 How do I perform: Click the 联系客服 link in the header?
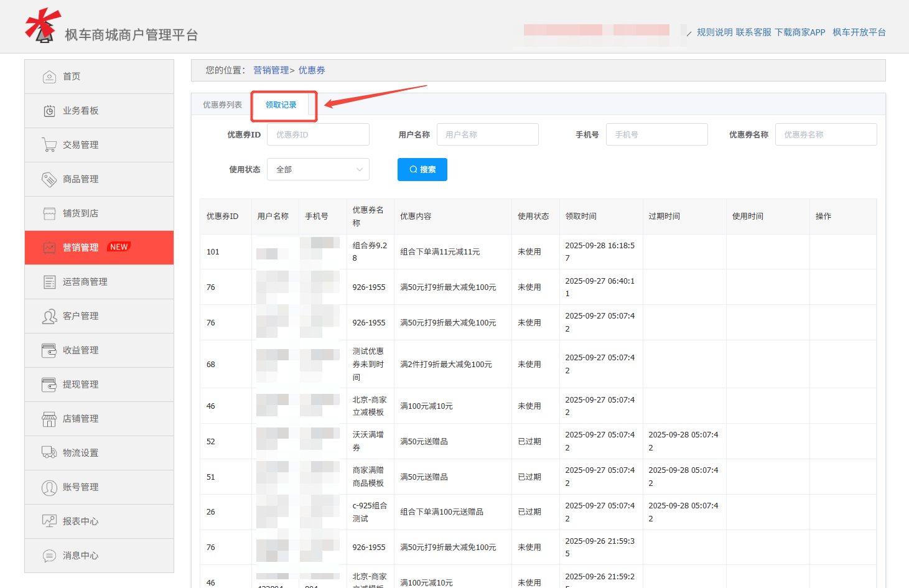click(753, 32)
